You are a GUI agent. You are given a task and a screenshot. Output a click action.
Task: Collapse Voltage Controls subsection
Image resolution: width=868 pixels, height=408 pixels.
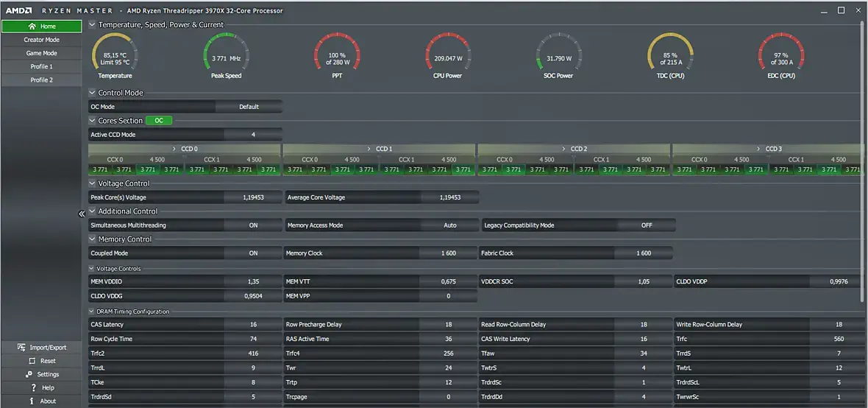[92, 268]
